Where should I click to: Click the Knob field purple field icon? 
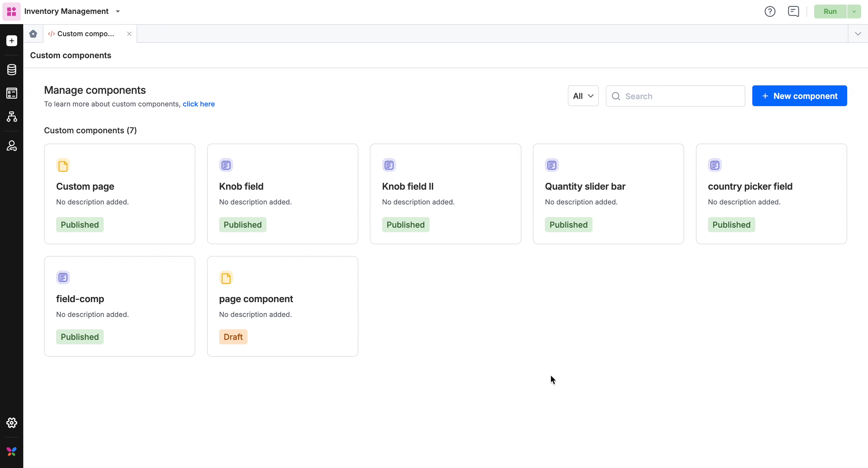pos(226,165)
